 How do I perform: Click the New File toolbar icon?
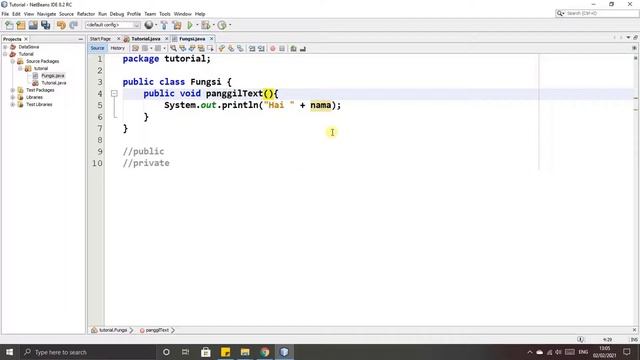9,25
